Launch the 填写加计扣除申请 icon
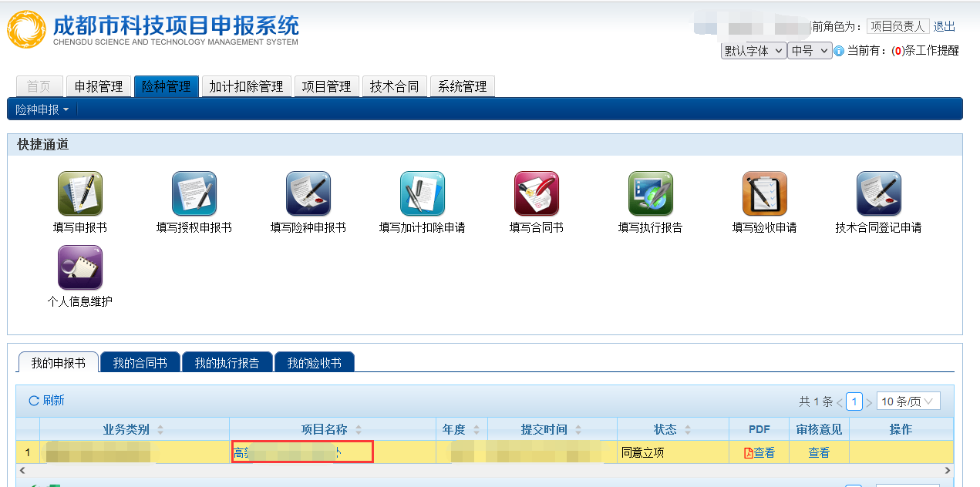 [x=423, y=193]
